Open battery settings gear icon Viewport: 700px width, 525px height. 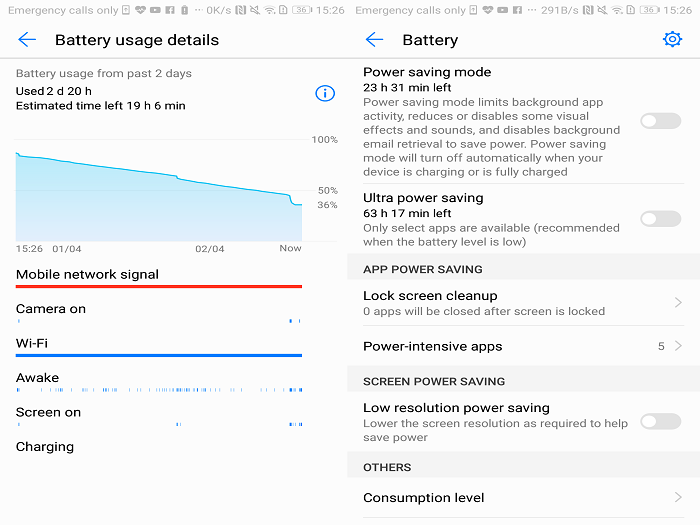[x=672, y=39]
